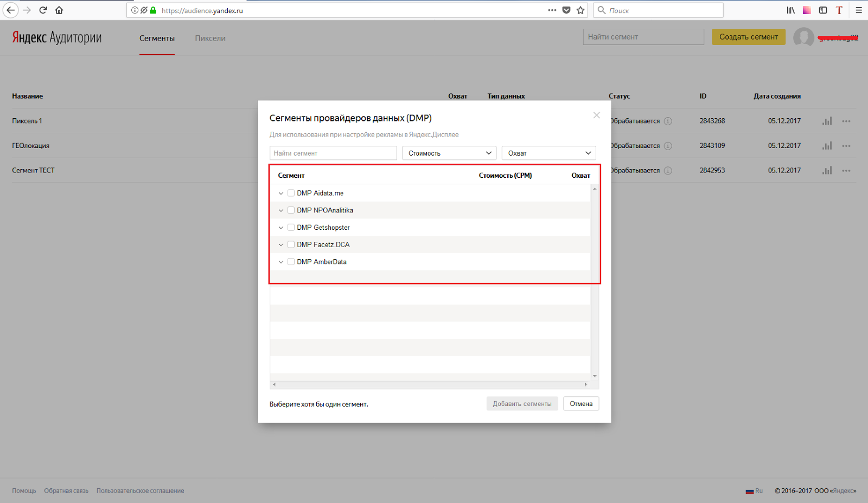
Task: Open the Пользовательское соглашение link
Action: point(141,491)
